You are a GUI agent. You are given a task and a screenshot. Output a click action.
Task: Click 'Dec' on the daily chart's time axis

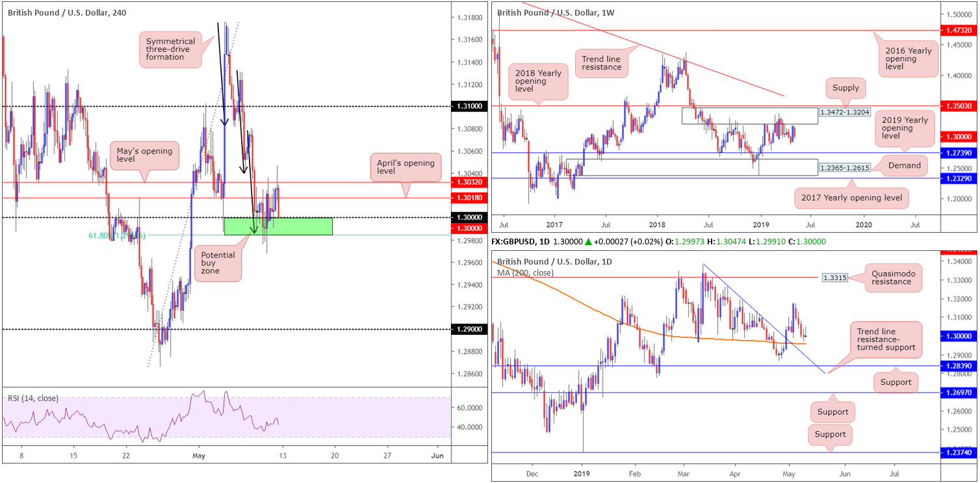coord(531,475)
